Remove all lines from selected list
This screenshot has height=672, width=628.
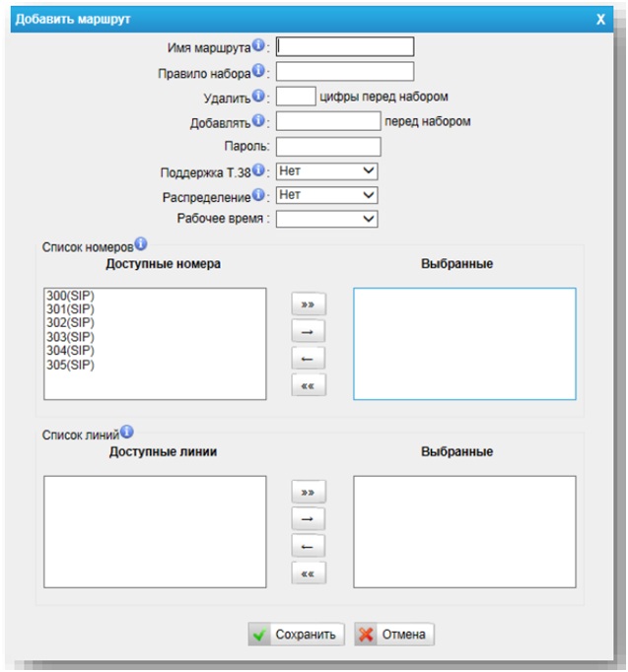pyautogui.click(x=309, y=573)
